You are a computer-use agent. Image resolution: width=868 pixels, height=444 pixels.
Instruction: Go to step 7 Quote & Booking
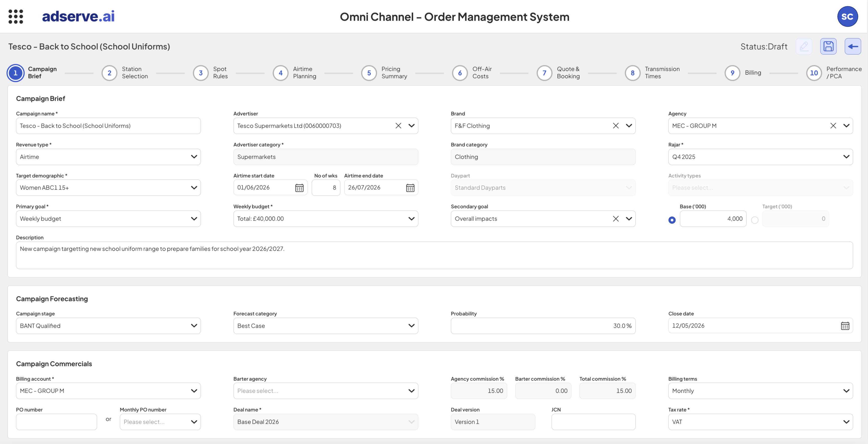(558, 73)
